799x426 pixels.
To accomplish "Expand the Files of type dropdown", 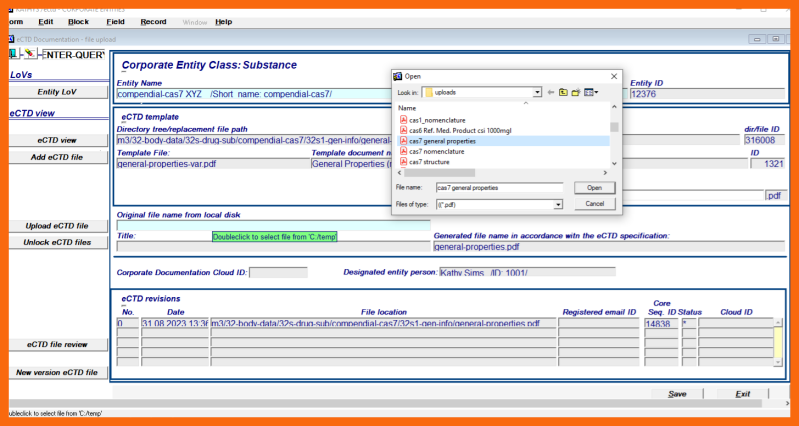I will [x=558, y=204].
